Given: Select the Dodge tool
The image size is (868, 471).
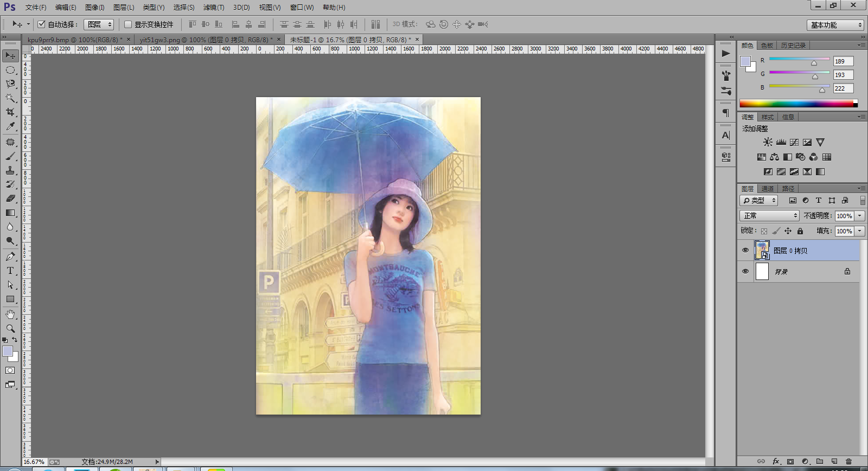Looking at the screenshot, I should 10,241.
